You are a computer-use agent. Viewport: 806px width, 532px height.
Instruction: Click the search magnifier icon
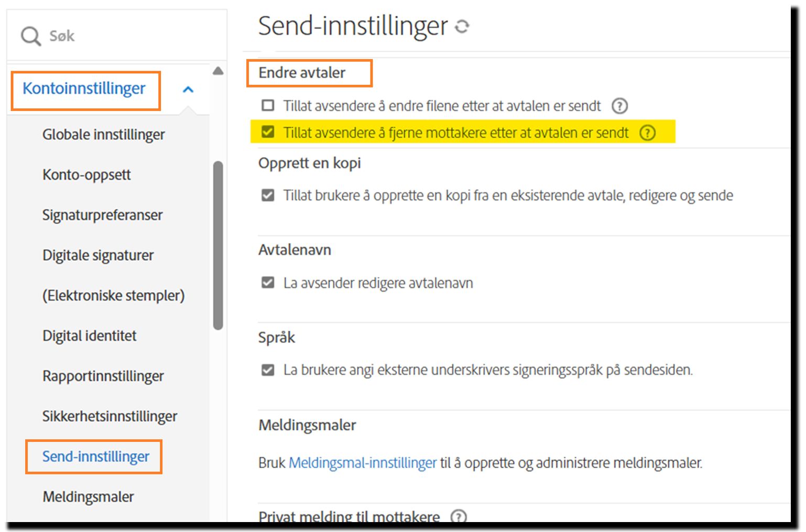coord(30,36)
